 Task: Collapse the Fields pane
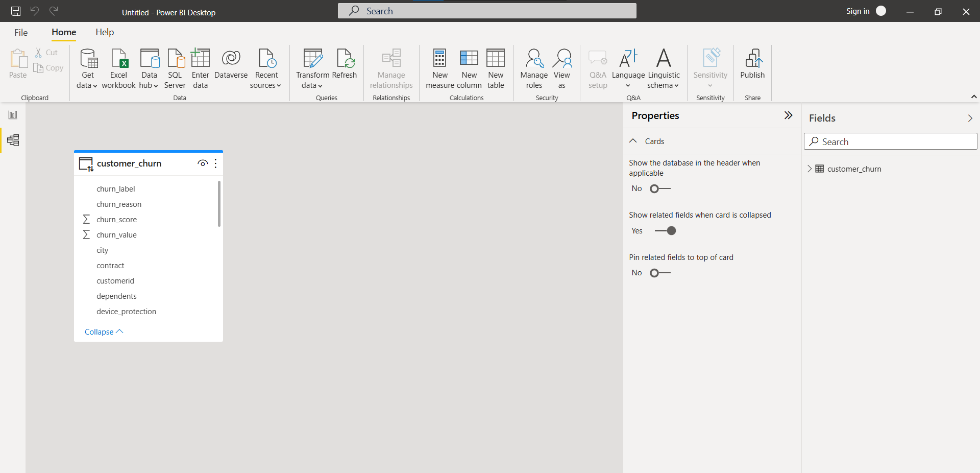970,118
